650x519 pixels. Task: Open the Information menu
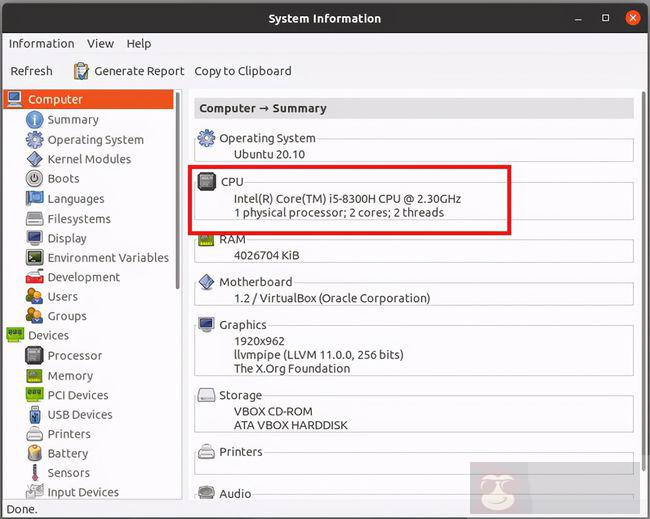point(41,44)
